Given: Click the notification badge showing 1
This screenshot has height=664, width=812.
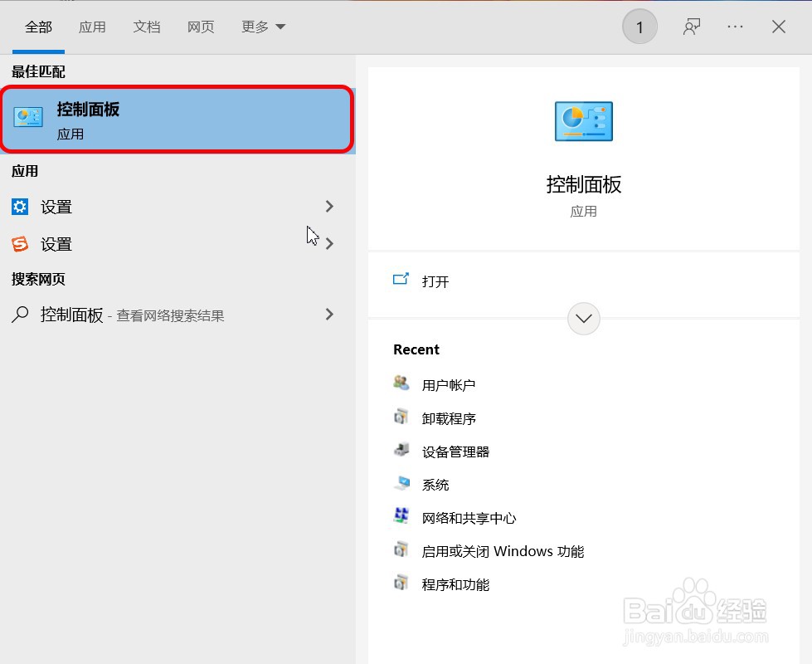Looking at the screenshot, I should 639,26.
